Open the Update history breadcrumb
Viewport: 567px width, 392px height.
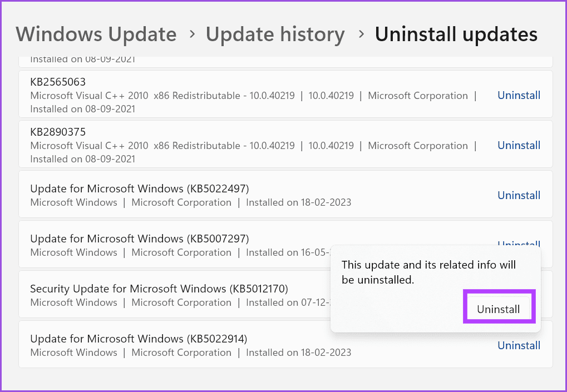tap(275, 34)
